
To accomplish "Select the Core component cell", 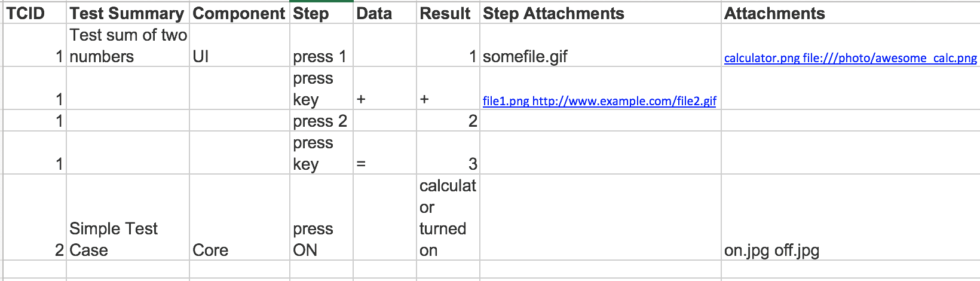I will [x=240, y=218].
